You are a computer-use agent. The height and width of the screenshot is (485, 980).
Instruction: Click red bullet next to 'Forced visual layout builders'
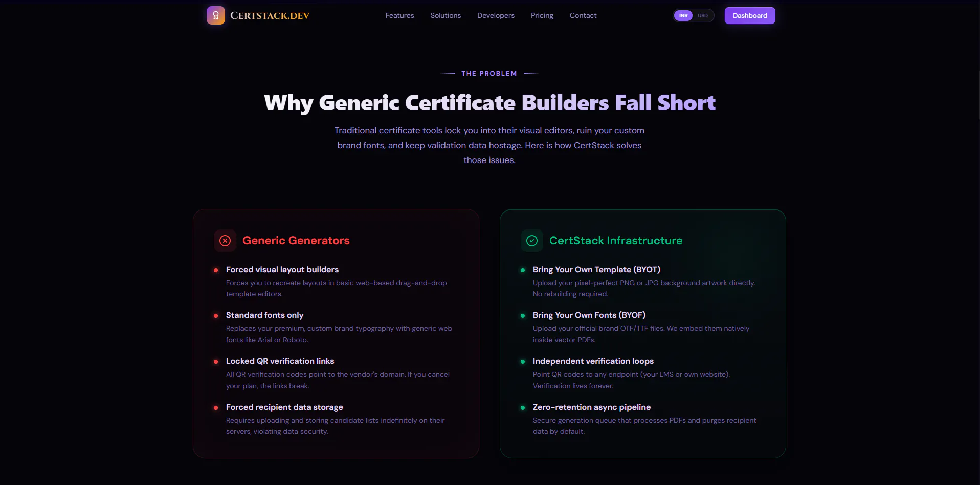point(216,270)
